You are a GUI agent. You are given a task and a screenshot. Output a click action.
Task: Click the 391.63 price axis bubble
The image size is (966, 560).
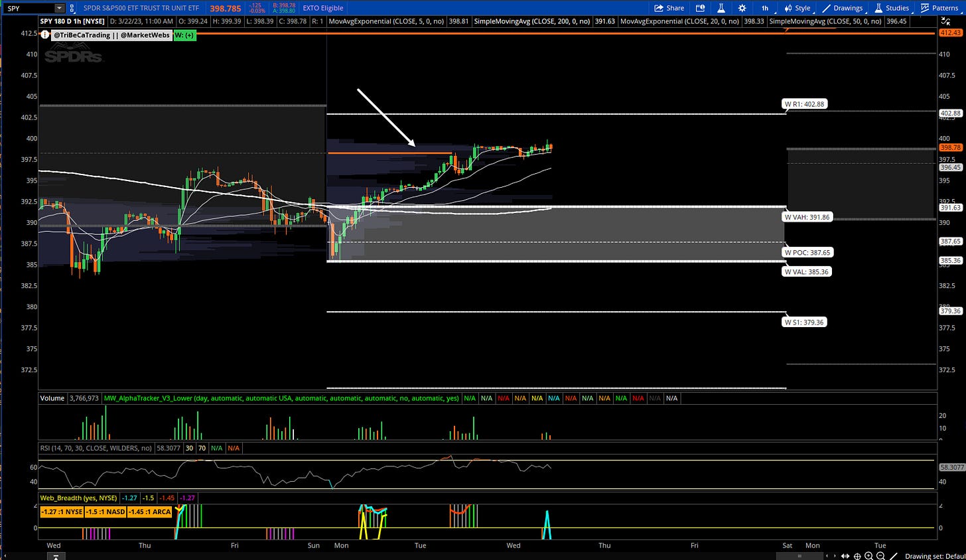pyautogui.click(x=951, y=208)
